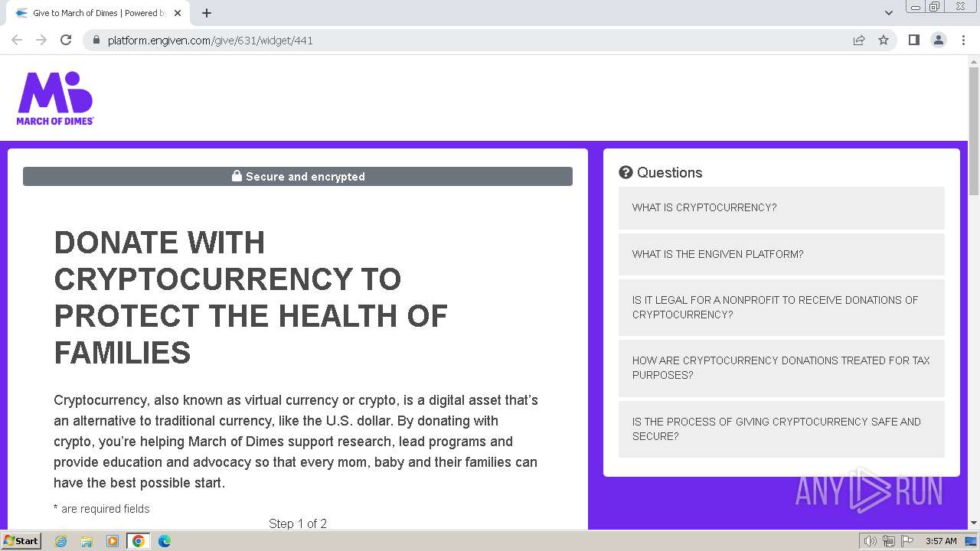Click the scrollbar down arrow

(974, 523)
